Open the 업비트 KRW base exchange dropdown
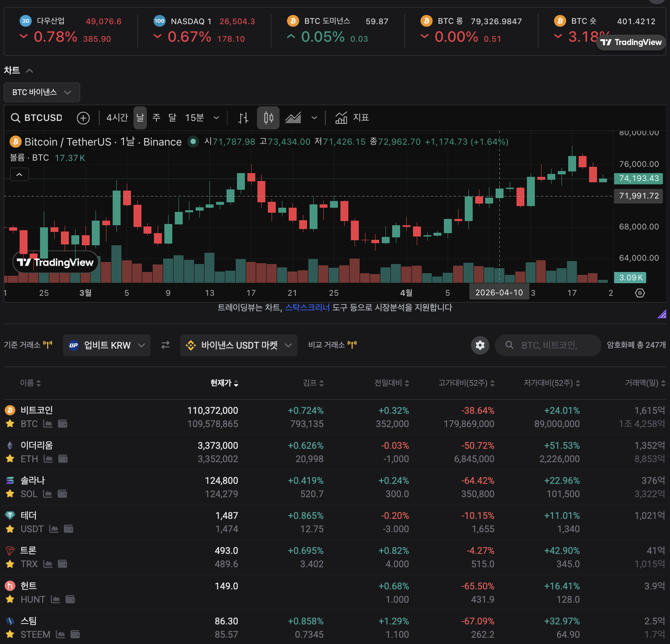The image size is (670, 644). click(x=107, y=345)
